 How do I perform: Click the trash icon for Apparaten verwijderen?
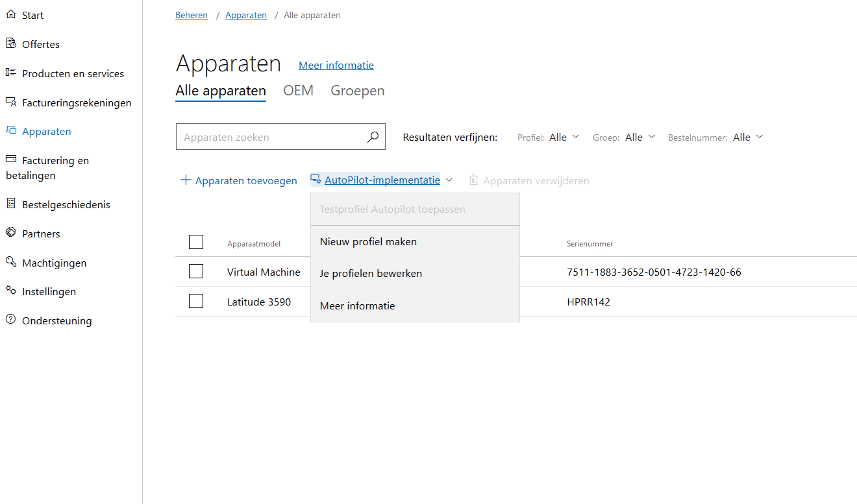474,180
